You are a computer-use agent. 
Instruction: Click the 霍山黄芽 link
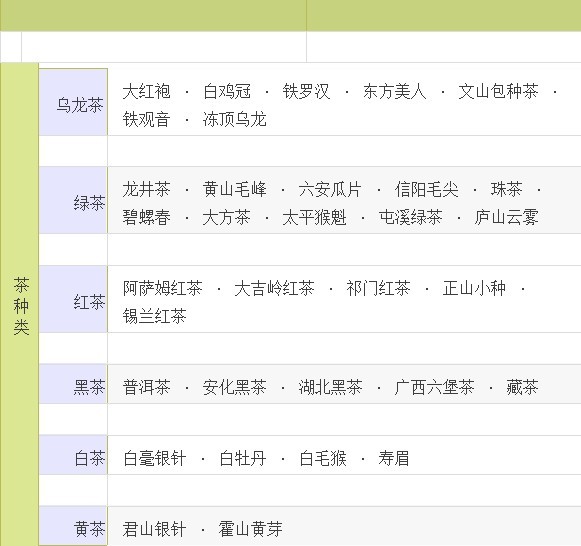(250, 529)
